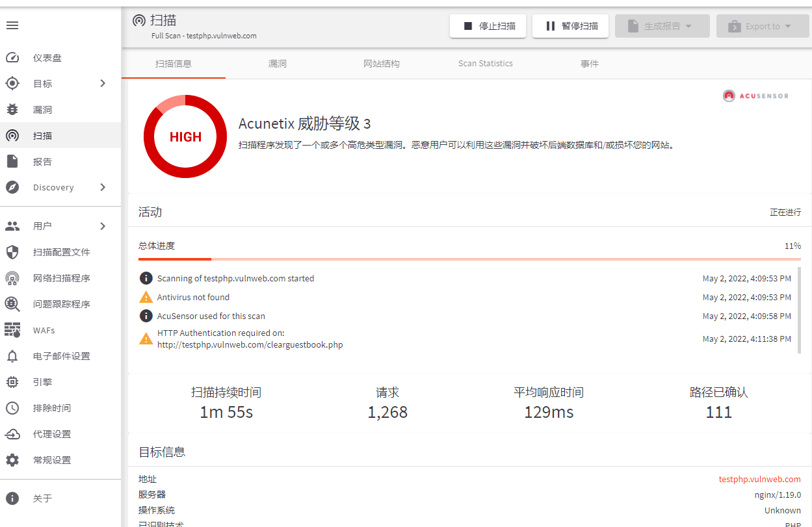Viewport: 812px width, 527px height.
Task: Open 网络扫描程序 in the sidebar
Action: pos(60,278)
